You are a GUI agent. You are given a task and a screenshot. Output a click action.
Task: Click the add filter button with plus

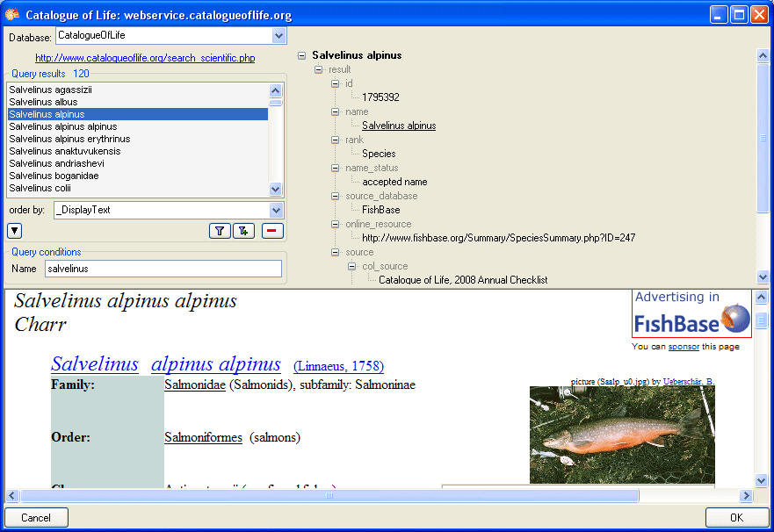pyautogui.click(x=244, y=231)
